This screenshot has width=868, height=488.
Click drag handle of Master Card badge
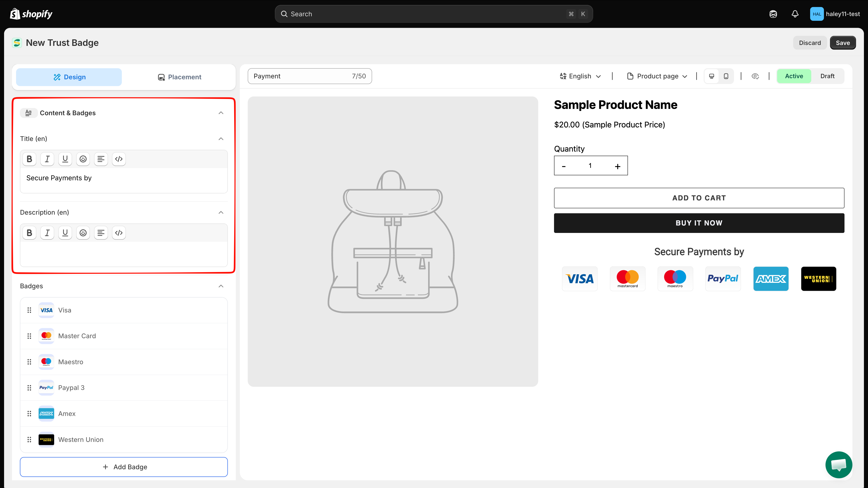pyautogui.click(x=29, y=336)
